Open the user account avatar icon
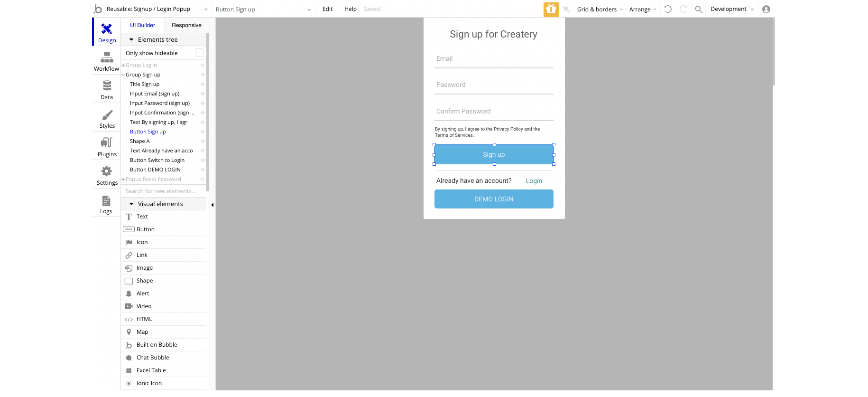 tap(766, 9)
